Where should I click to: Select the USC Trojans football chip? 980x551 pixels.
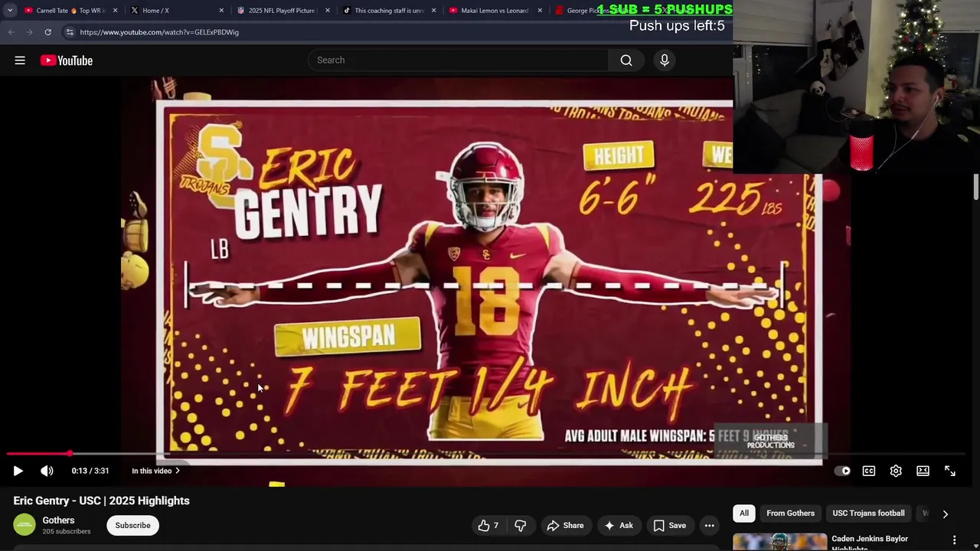coord(868,513)
